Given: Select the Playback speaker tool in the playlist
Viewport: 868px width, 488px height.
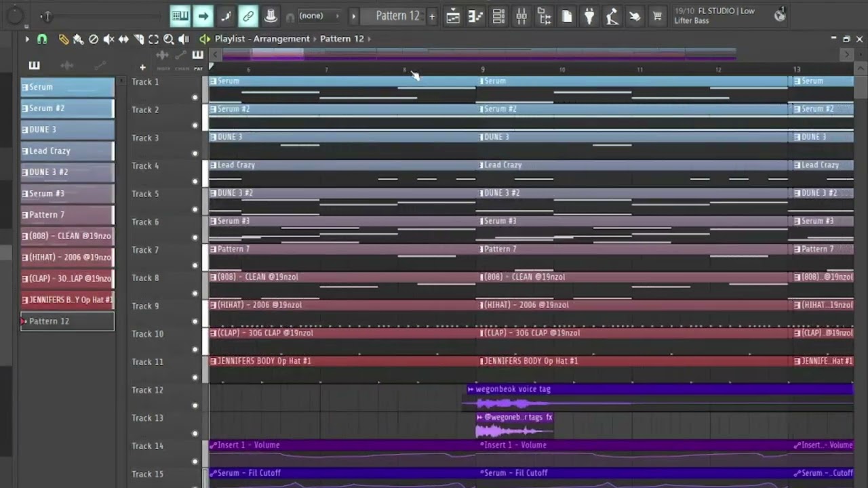Looking at the screenshot, I should point(184,39).
